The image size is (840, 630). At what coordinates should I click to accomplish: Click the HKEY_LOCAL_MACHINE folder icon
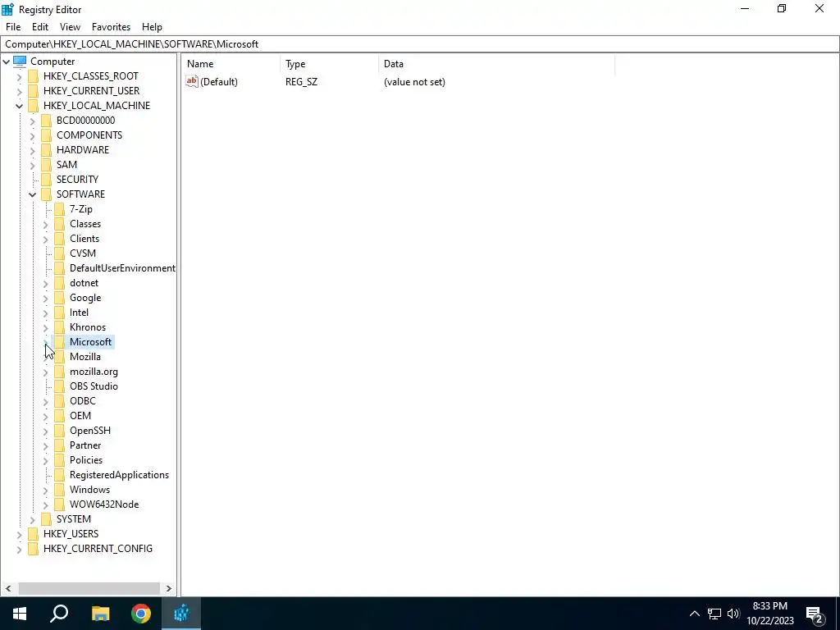tap(33, 106)
